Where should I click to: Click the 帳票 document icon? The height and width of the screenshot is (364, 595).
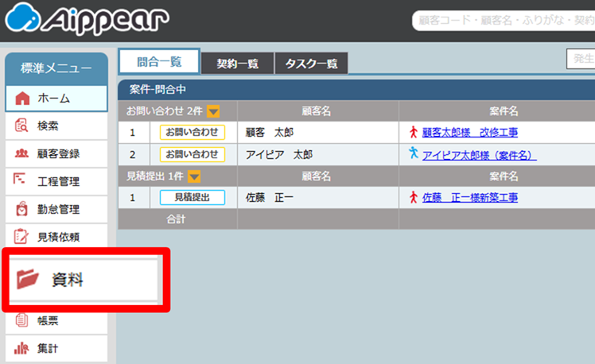click(x=22, y=320)
